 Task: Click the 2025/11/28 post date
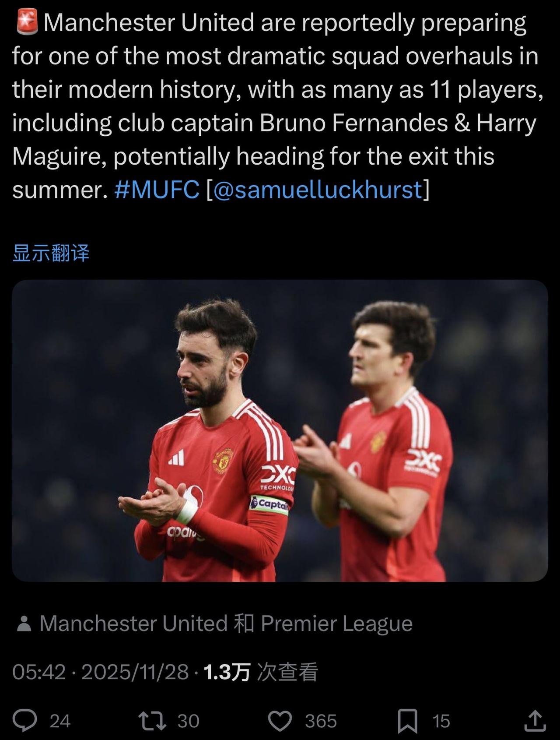[135, 672]
